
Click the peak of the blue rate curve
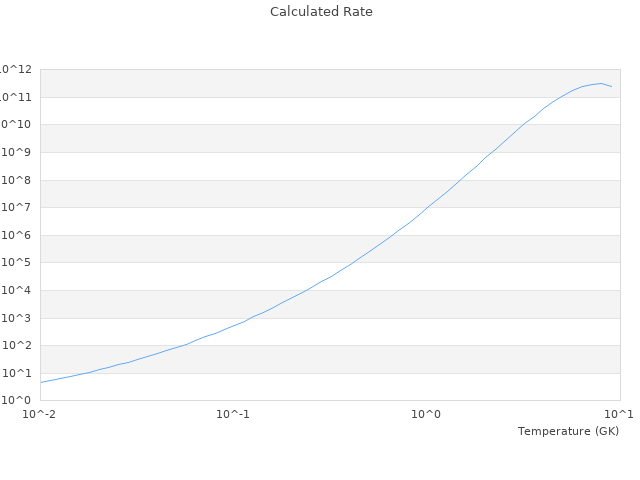point(600,83)
